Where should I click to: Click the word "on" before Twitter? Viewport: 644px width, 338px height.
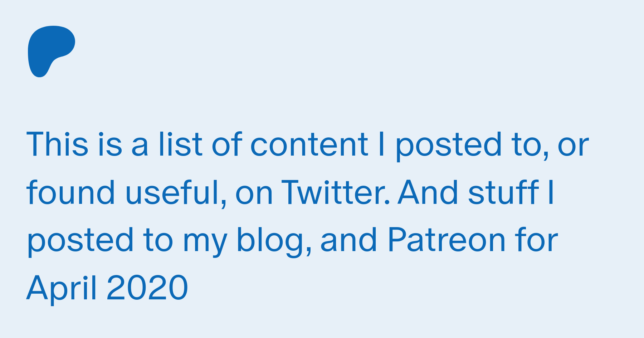pos(254,194)
